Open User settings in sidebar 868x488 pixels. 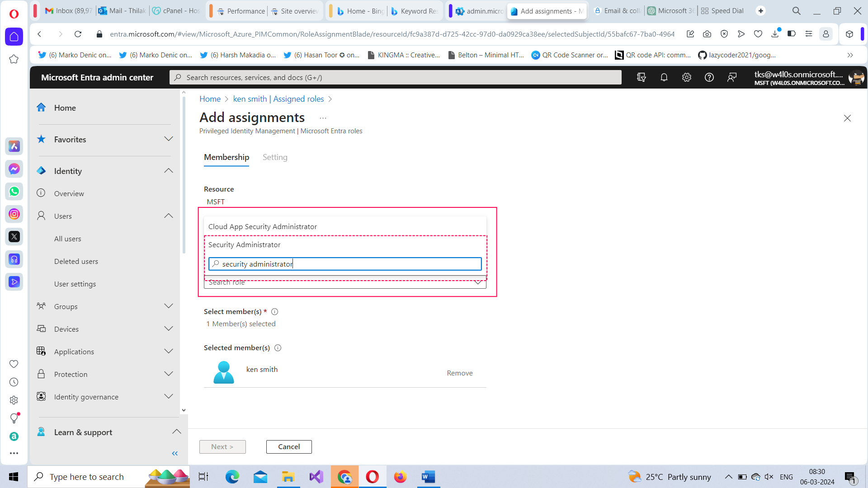pyautogui.click(x=75, y=284)
